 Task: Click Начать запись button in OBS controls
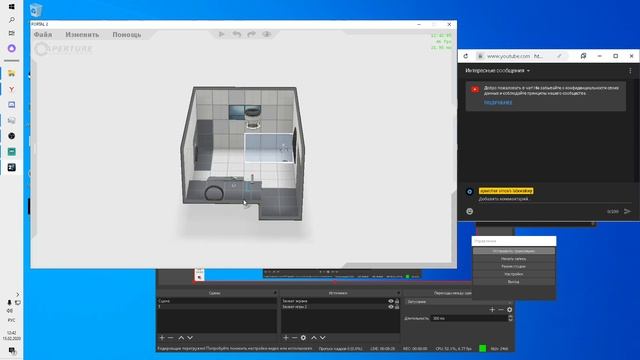click(513, 259)
